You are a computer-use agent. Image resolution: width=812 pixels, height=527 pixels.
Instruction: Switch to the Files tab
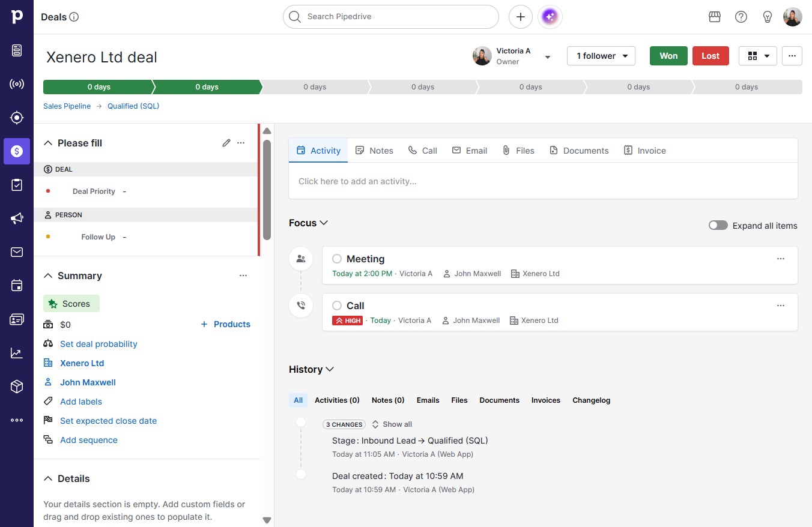[518, 151]
